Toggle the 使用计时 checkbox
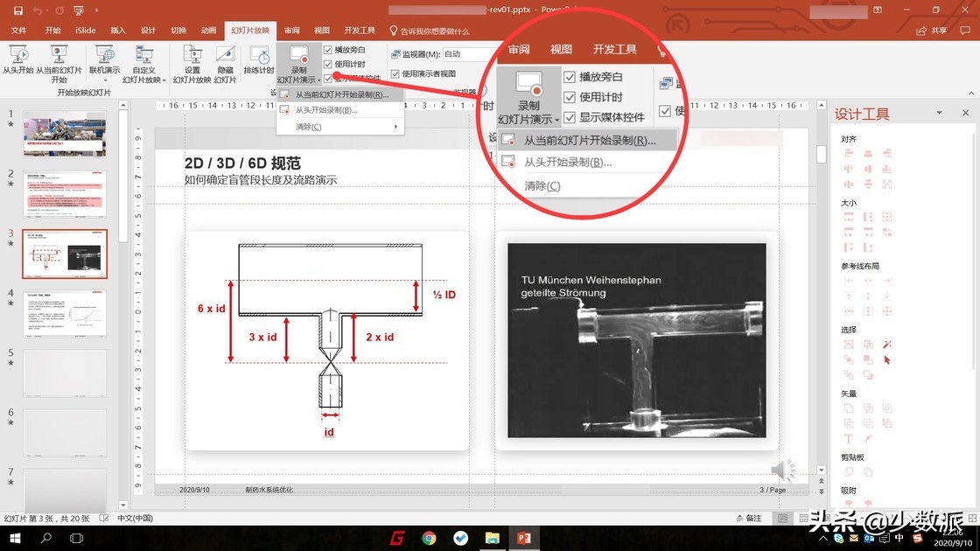Screen dimensions: 980x551 (x=327, y=64)
